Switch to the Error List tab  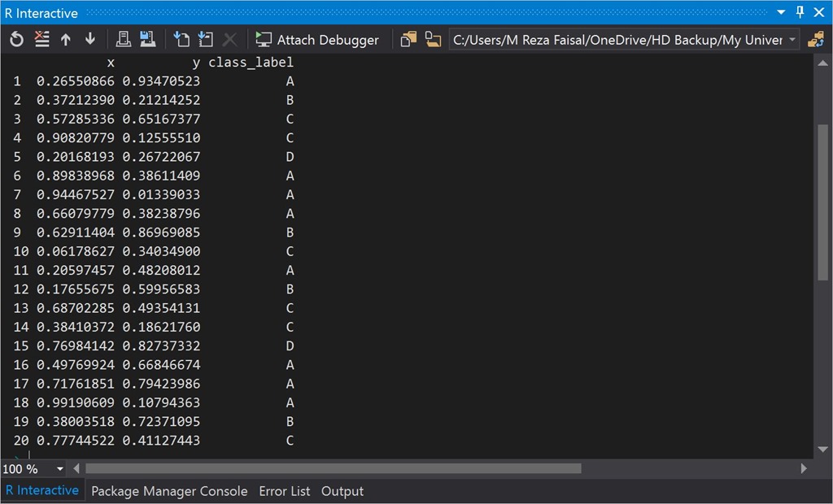284,491
